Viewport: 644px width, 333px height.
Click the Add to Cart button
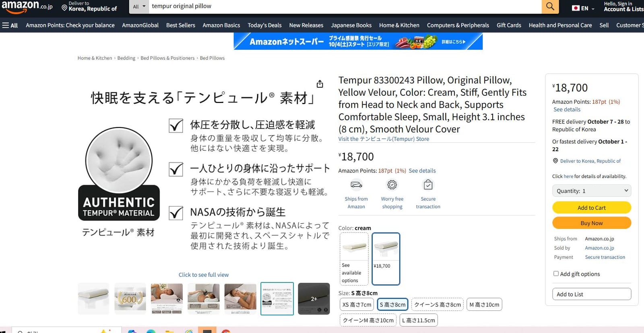tap(592, 208)
